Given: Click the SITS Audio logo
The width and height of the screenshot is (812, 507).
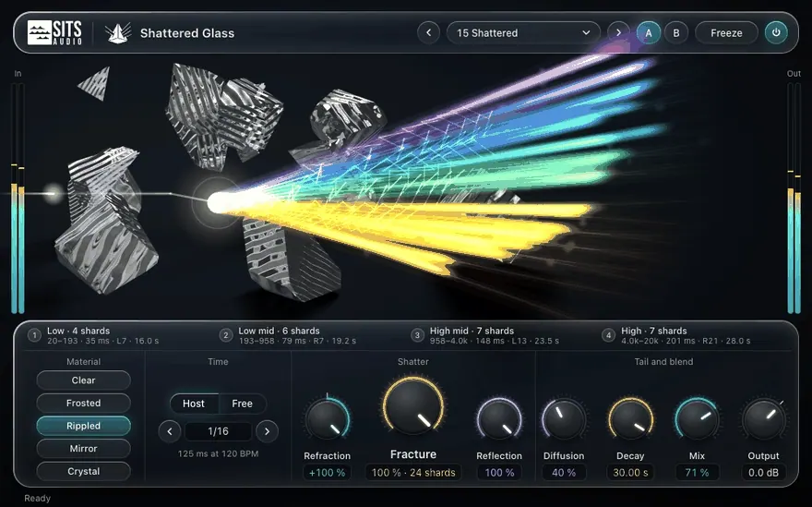Looking at the screenshot, I should coord(54,32).
